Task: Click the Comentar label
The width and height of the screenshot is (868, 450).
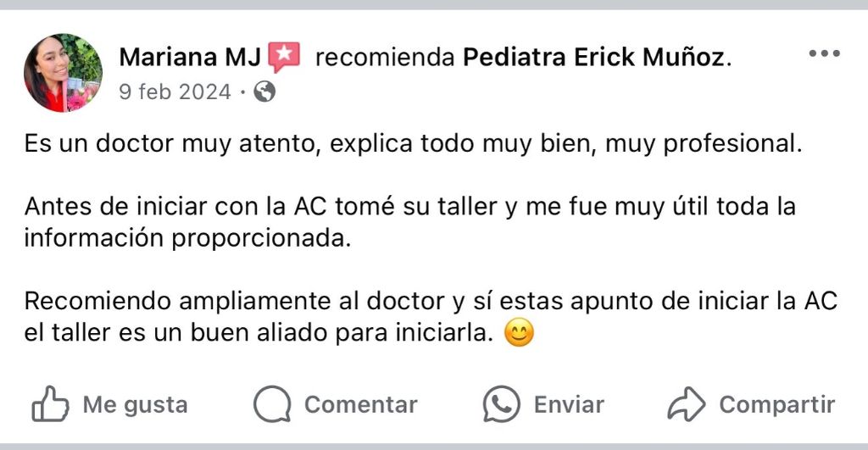Action: 361,405
